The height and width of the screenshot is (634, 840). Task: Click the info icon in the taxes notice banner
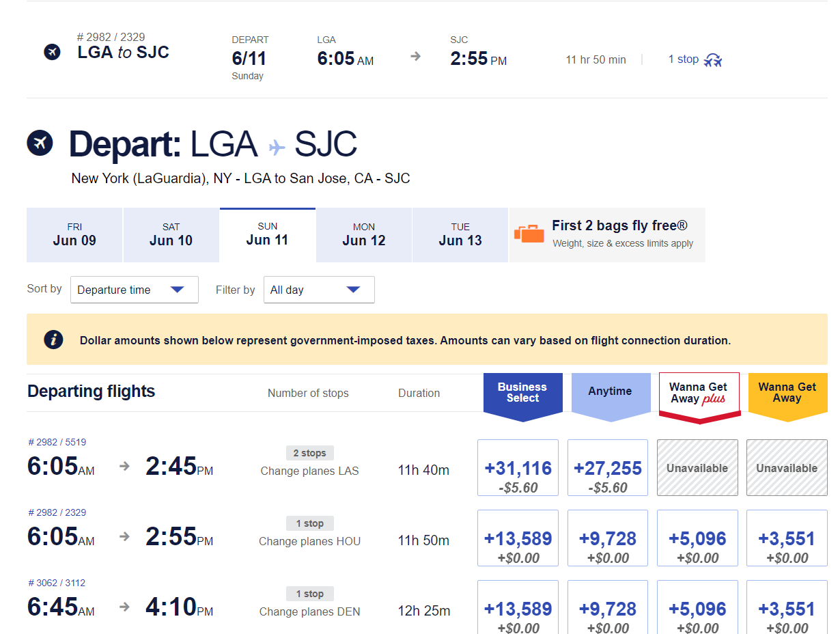[x=53, y=339]
